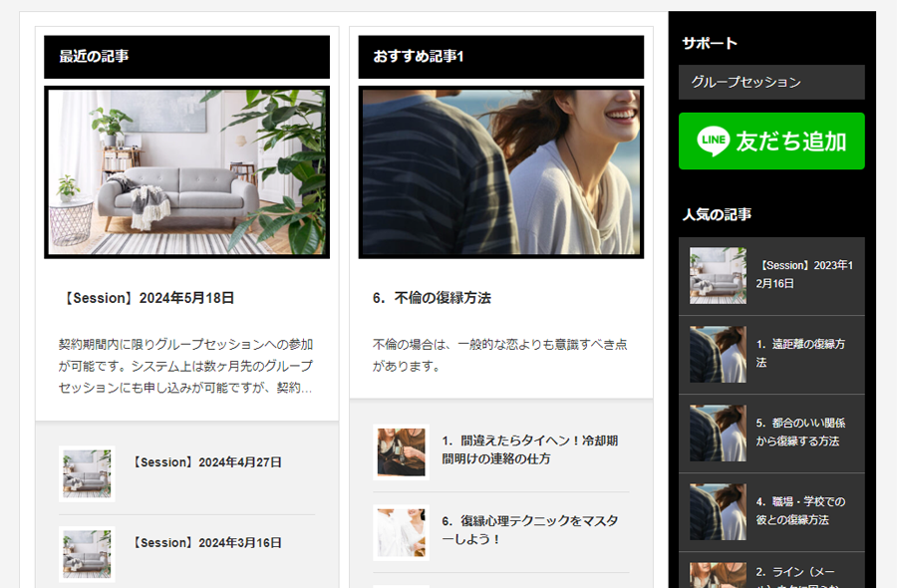The width and height of the screenshot is (897, 588).
Task: Click thumbnail next to 冷却期間明けの連絡の仕方
Action: pyautogui.click(x=401, y=452)
